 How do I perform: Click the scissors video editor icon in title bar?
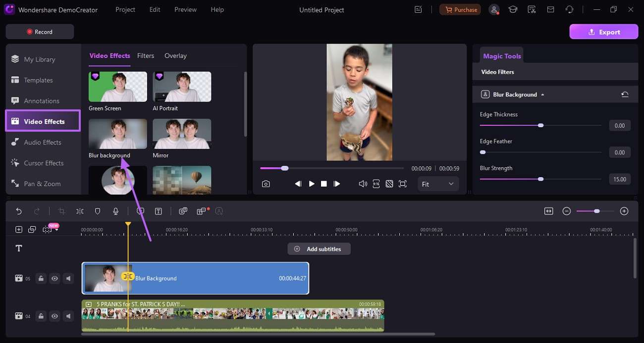point(532,9)
